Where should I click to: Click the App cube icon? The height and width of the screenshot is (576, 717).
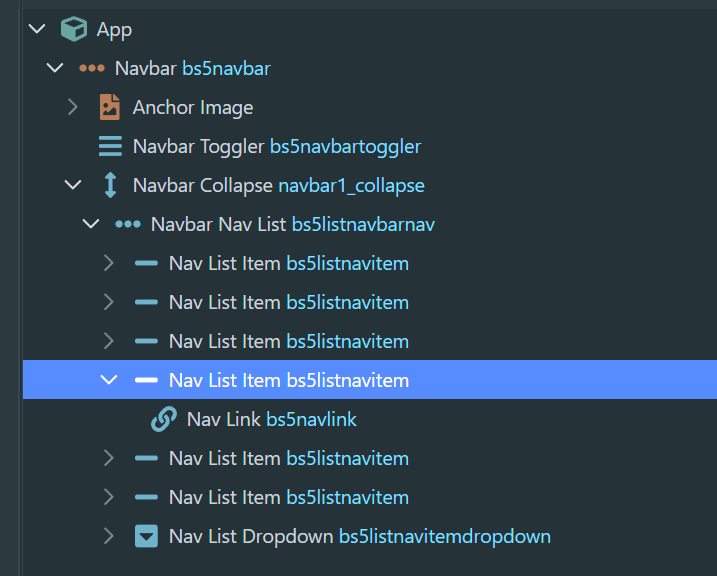point(74,29)
